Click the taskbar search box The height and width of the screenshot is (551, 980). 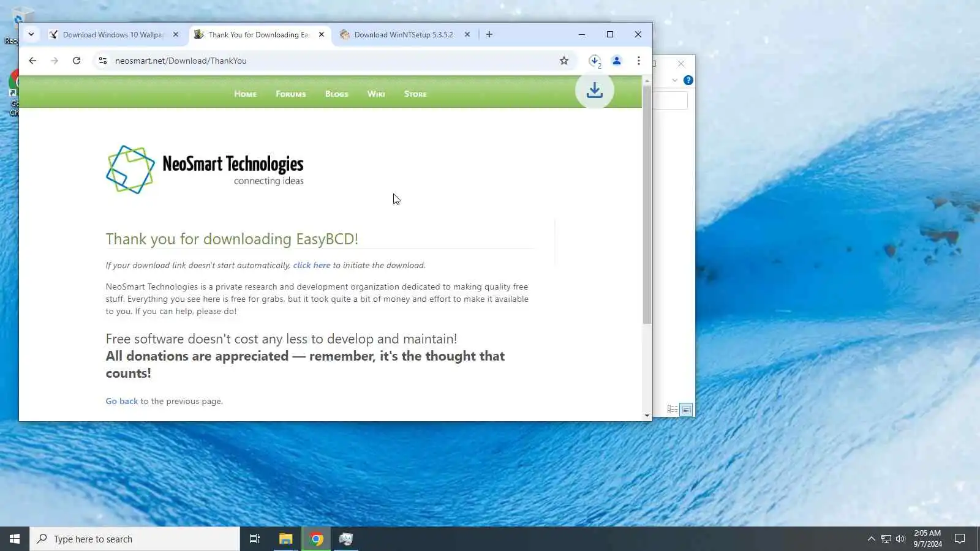(x=135, y=539)
